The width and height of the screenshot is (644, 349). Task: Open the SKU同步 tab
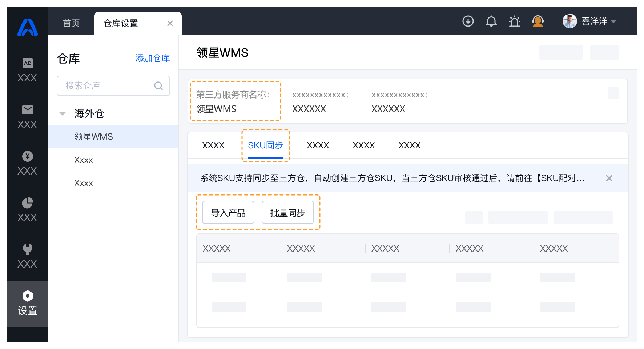[265, 145]
